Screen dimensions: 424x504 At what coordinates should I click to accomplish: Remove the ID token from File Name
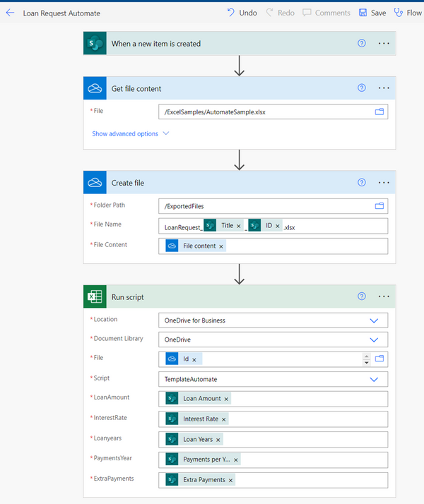(x=278, y=227)
